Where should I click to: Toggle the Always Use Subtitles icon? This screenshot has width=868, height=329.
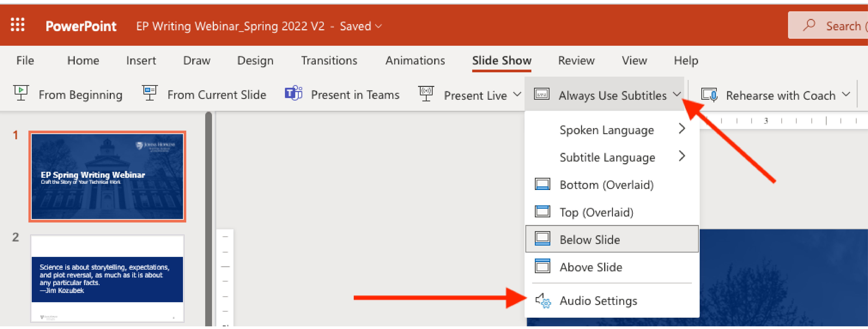point(541,94)
